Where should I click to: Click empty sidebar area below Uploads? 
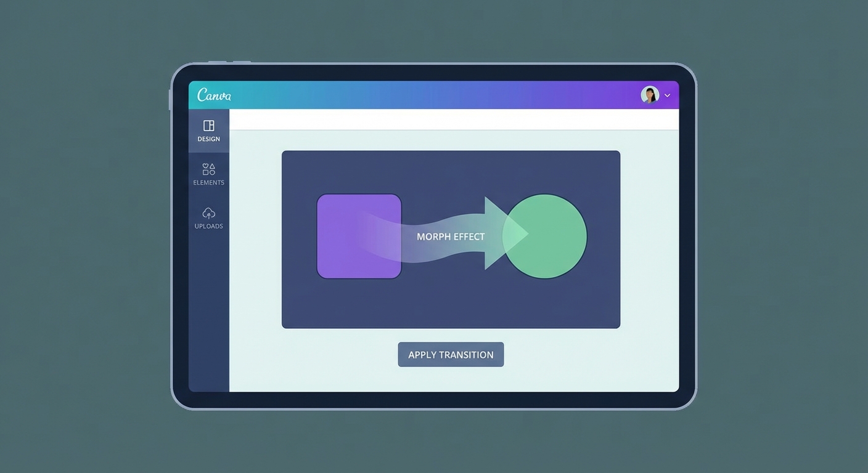click(x=208, y=308)
